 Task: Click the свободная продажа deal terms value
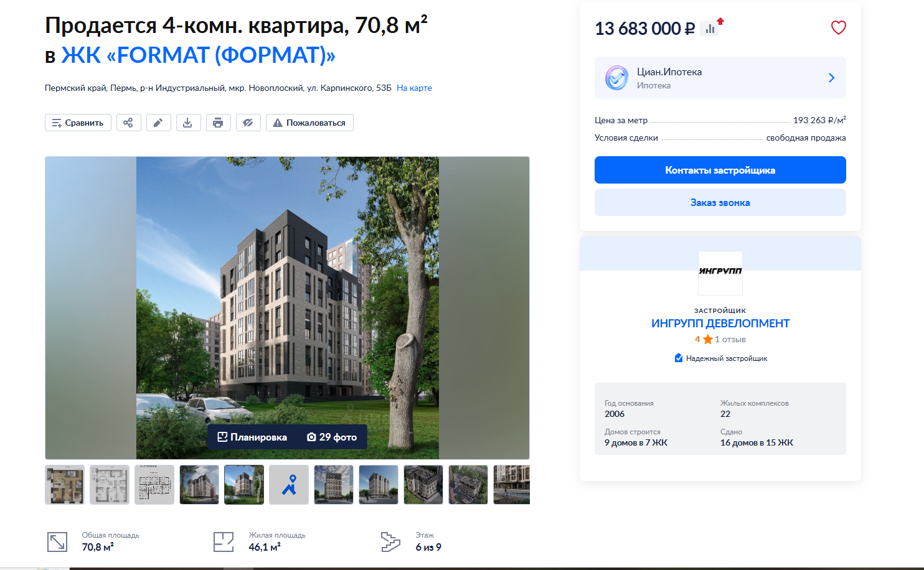click(x=806, y=138)
